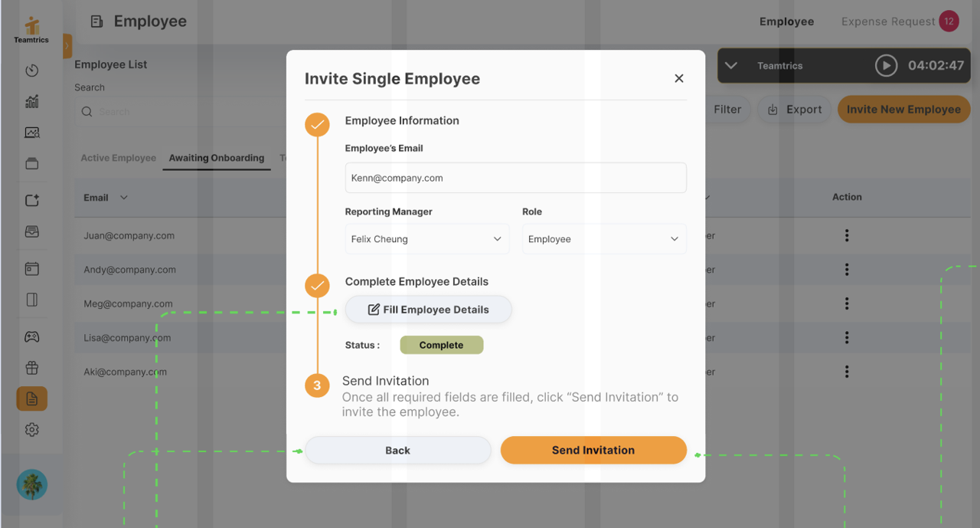The image size is (980, 528).
Task: Select the calendar icon in the sidebar
Action: pos(31,268)
